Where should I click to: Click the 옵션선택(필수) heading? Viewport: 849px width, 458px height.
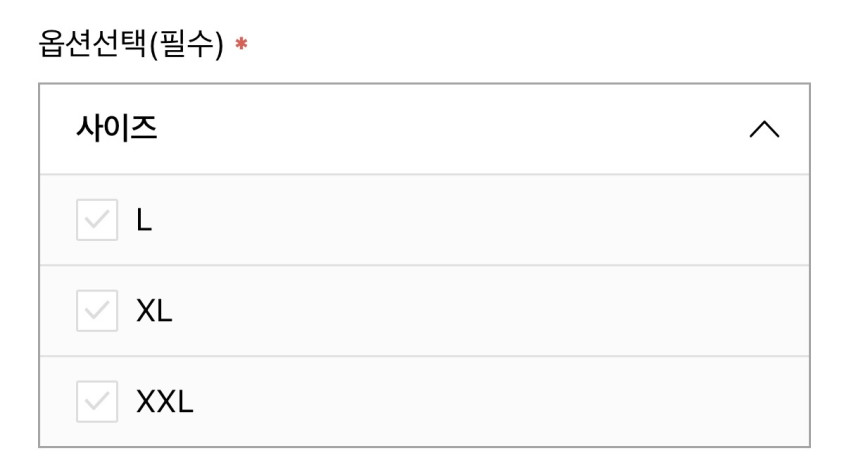[130, 46]
